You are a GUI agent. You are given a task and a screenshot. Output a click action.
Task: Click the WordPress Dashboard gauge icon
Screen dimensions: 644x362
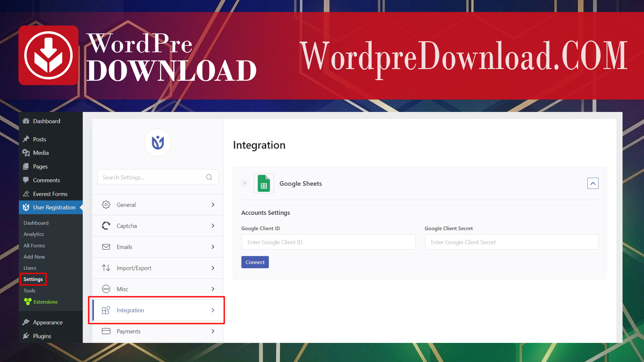(26, 121)
